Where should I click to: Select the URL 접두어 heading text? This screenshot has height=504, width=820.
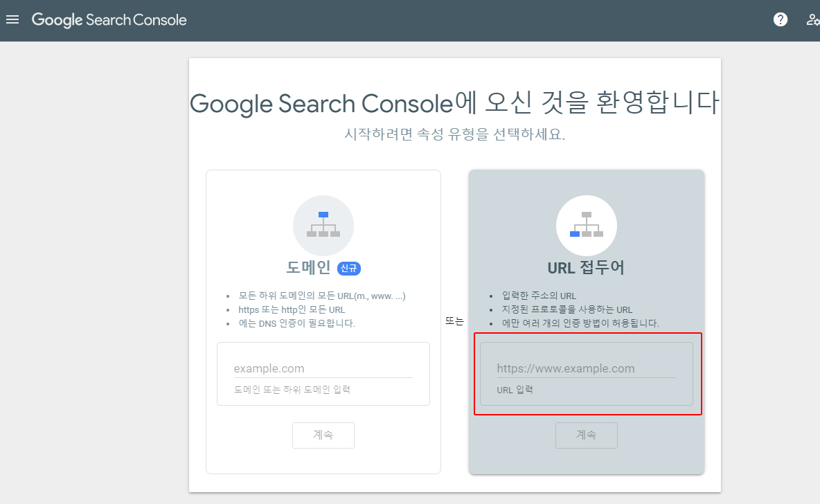[586, 268]
